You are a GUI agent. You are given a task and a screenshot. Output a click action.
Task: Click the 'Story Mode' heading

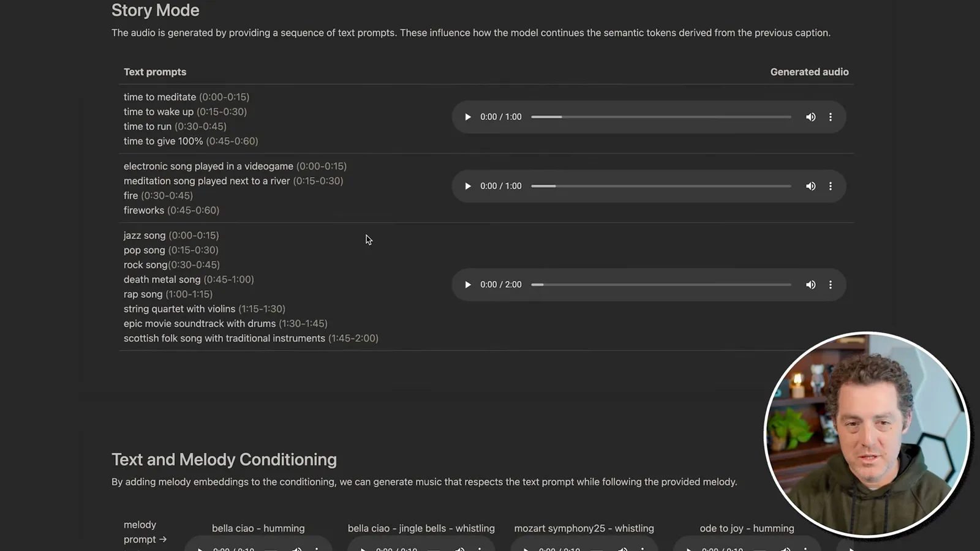[156, 10]
